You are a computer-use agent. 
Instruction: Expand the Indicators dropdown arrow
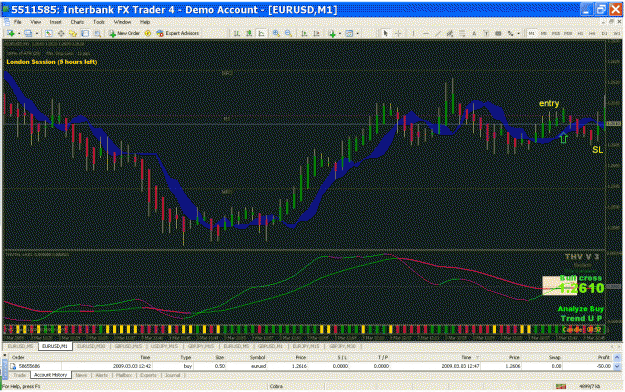(340, 33)
